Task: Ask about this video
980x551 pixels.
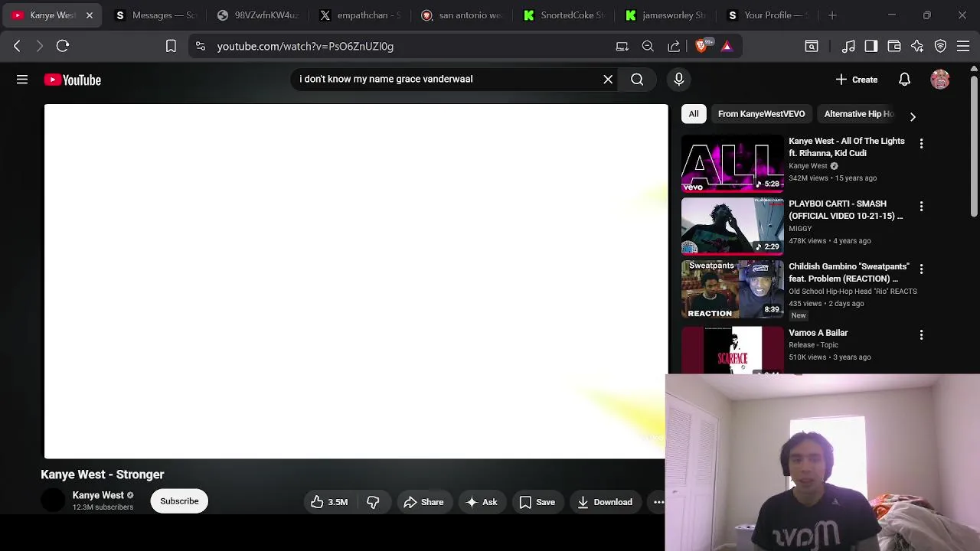Action: 482,502
